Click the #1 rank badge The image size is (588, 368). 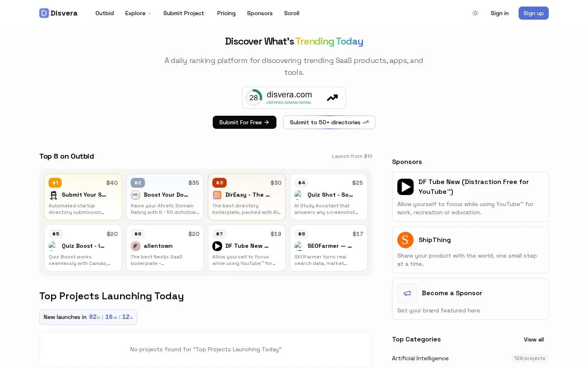(55, 183)
